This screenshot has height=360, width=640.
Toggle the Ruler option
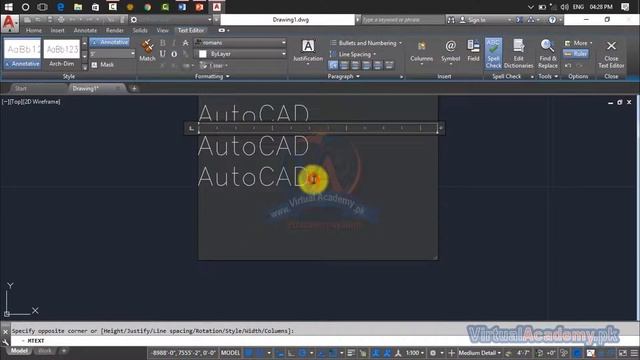(x=576, y=53)
